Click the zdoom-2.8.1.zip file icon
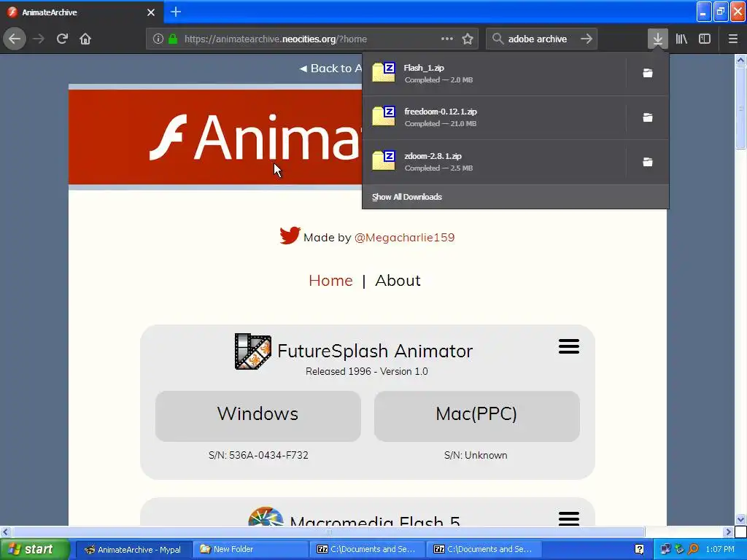The width and height of the screenshot is (747, 560). pos(384,160)
